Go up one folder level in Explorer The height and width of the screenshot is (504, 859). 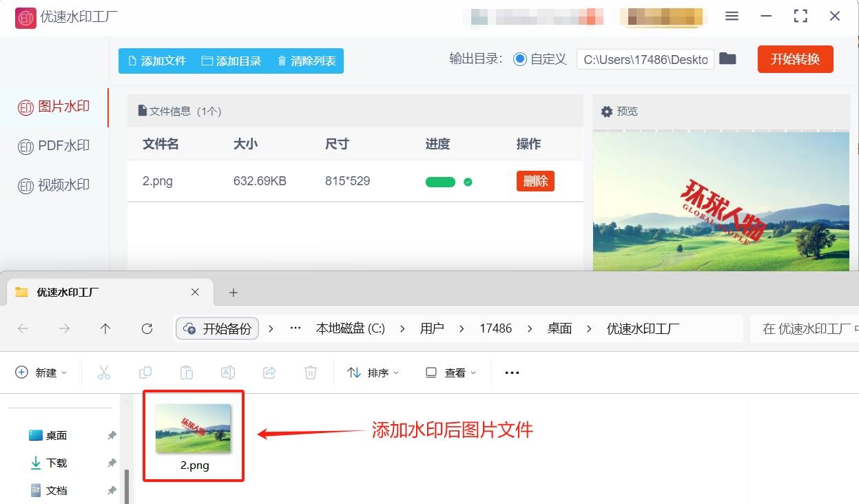click(x=105, y=329)
